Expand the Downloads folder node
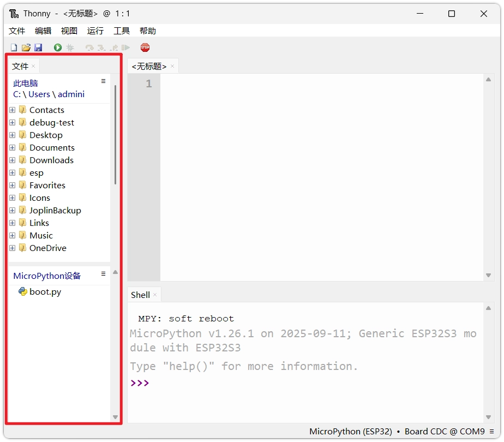Screen dimensions: 504x442 [x=12, y=160]
